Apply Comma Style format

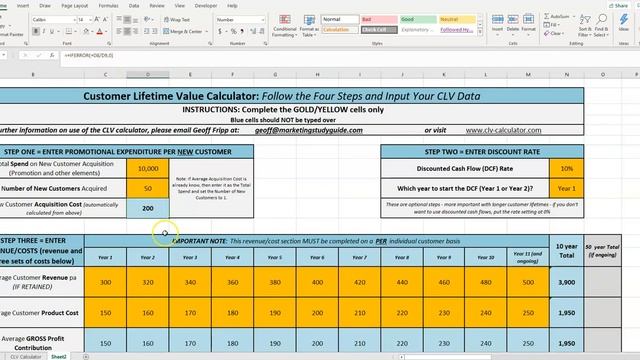pos(242,31)
